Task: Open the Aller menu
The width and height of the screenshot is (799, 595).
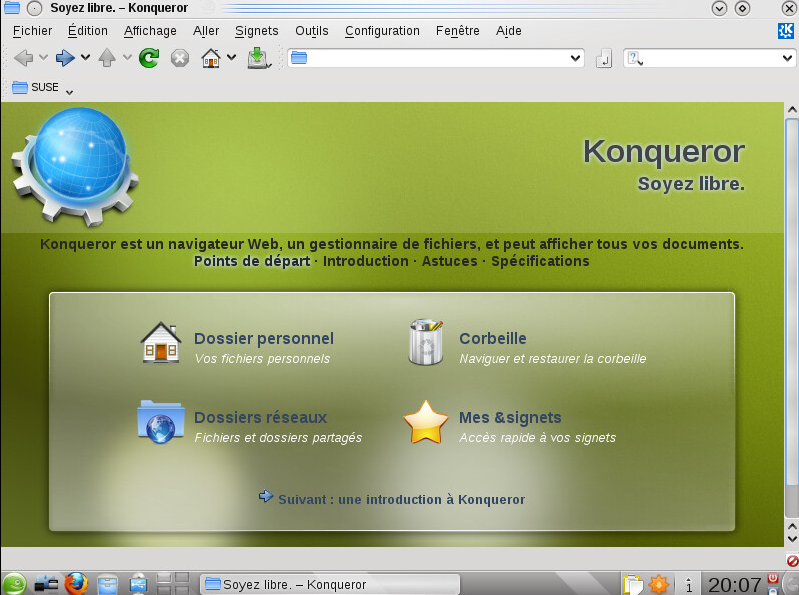Action: pyautogui.click(x=206, y=31)
